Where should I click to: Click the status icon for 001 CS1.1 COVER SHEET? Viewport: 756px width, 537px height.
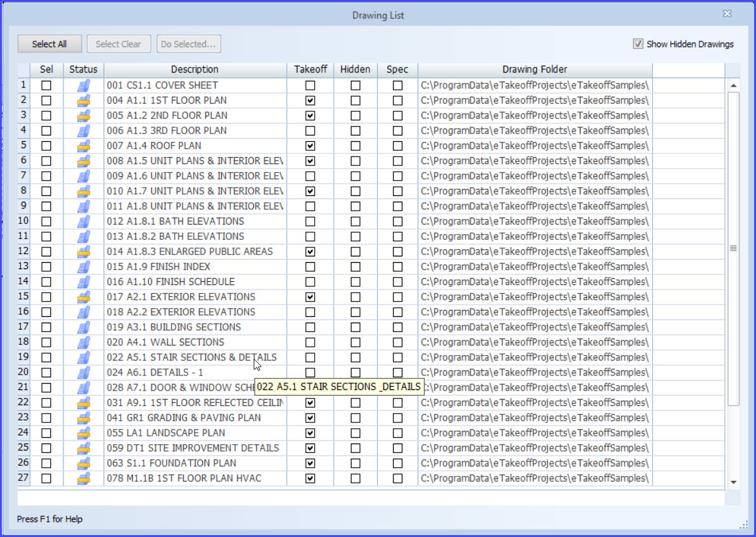tap(83, 85)
